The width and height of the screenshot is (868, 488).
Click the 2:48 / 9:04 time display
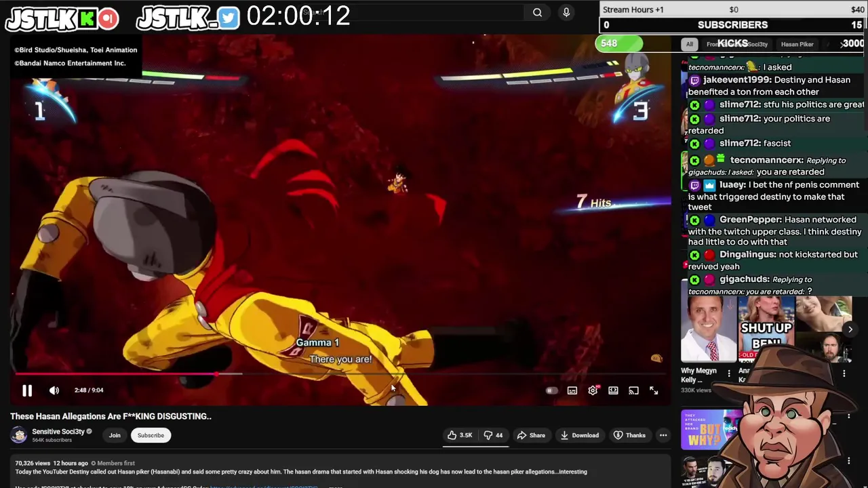coord(89,390)
